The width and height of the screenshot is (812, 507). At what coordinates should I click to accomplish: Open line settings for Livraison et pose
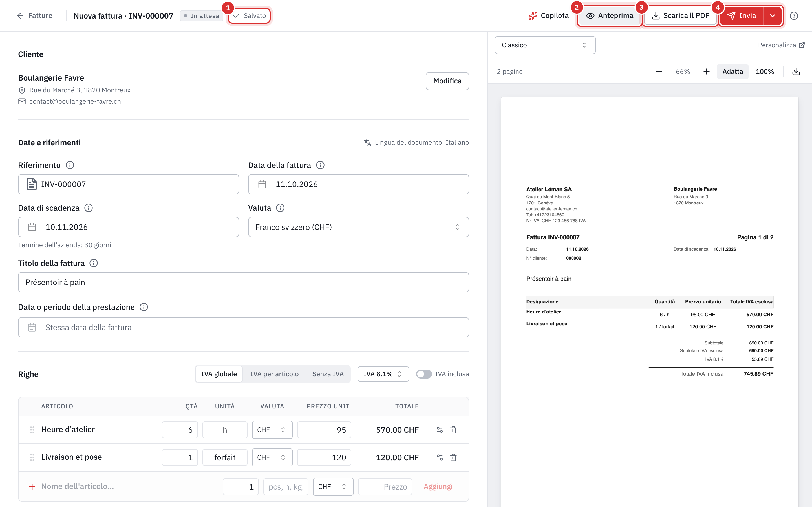[440, 457]
